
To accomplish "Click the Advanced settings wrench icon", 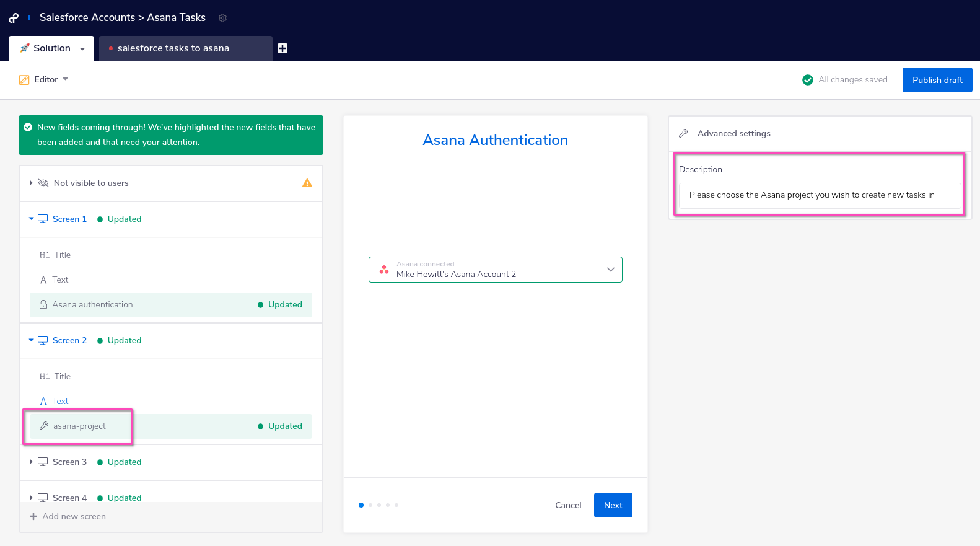I will point(684,133).
